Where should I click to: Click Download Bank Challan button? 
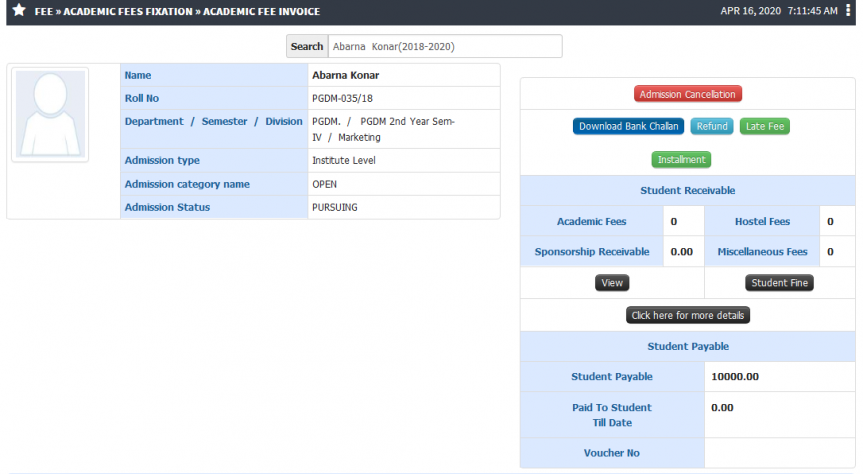pos(628,126)
